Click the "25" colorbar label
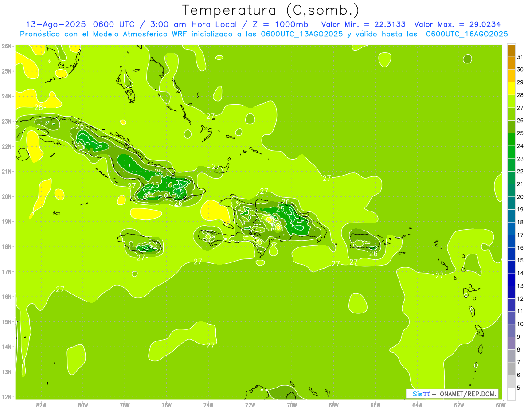Image resolution: width=532 pixels, height=411 pixels. tap(520, 133)
